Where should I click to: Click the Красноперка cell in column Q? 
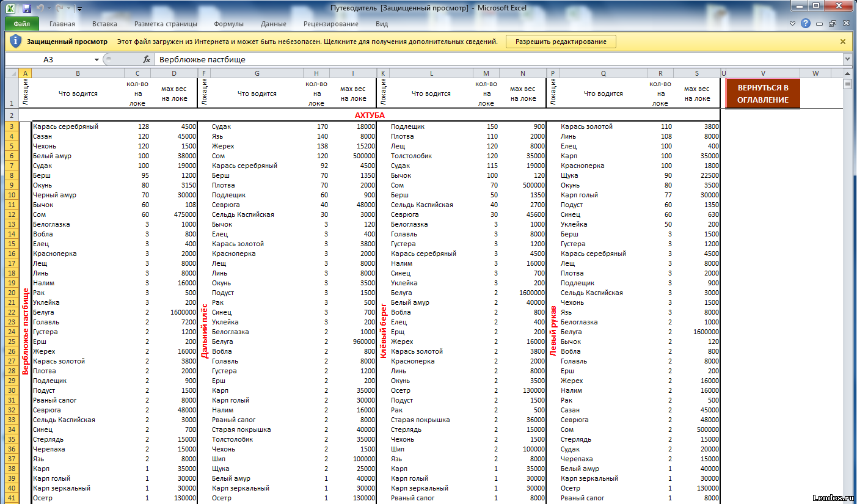pyautogui.click(x=603, y=166)
